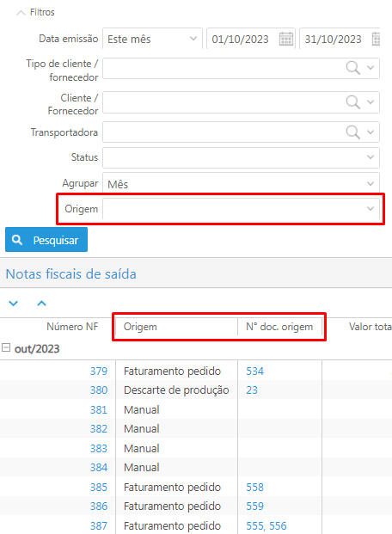Open origin document 558

254,487
